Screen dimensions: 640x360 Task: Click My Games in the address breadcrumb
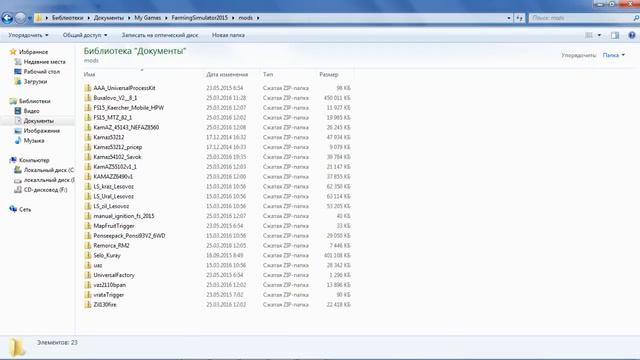click(147, 18)
